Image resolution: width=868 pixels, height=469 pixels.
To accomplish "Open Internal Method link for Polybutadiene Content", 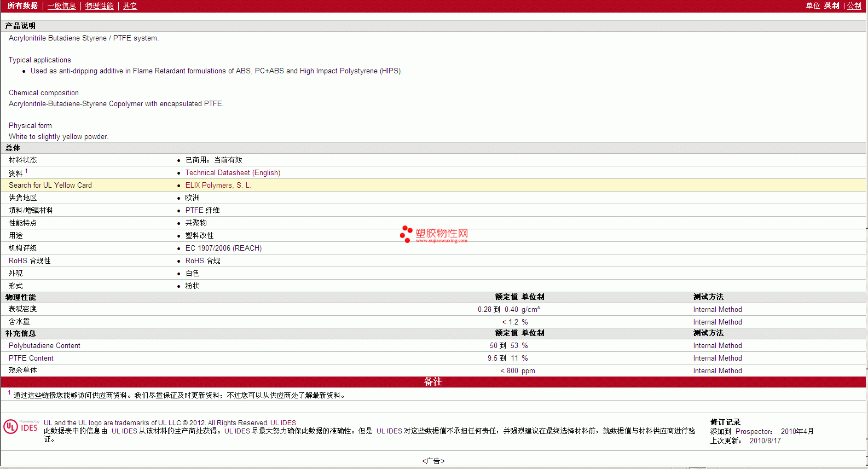I will click(717, 345).
